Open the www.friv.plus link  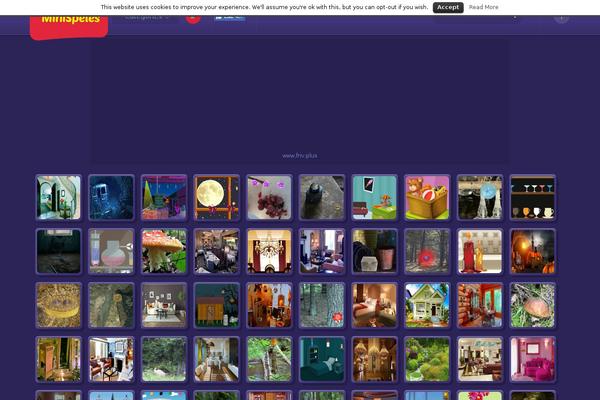299,156
